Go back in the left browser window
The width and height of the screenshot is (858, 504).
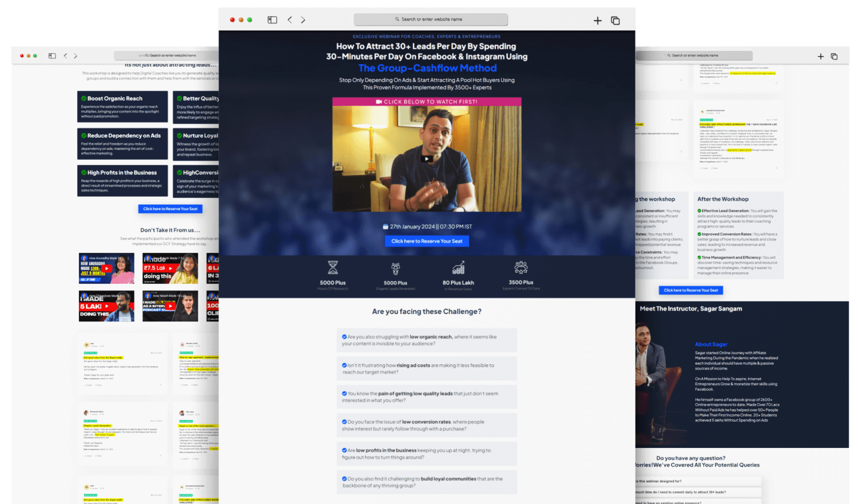[x=65, y=56]
